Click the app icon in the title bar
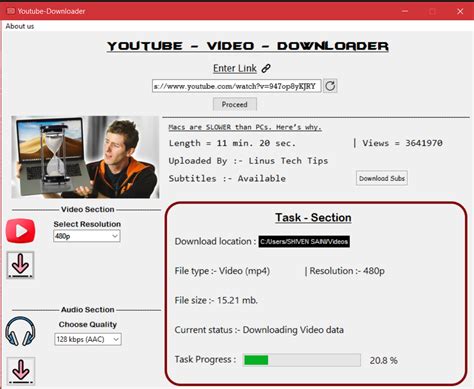 11,11
